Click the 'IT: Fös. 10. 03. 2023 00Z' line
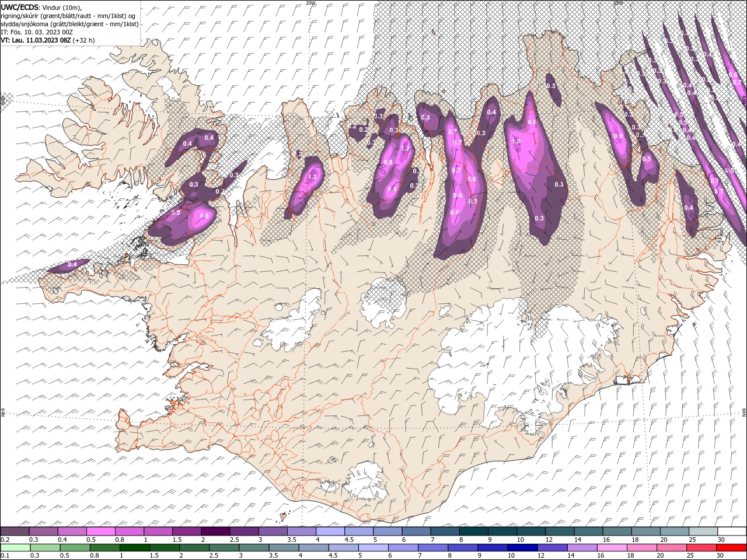 pyautogui.click(x=37, y=32)
